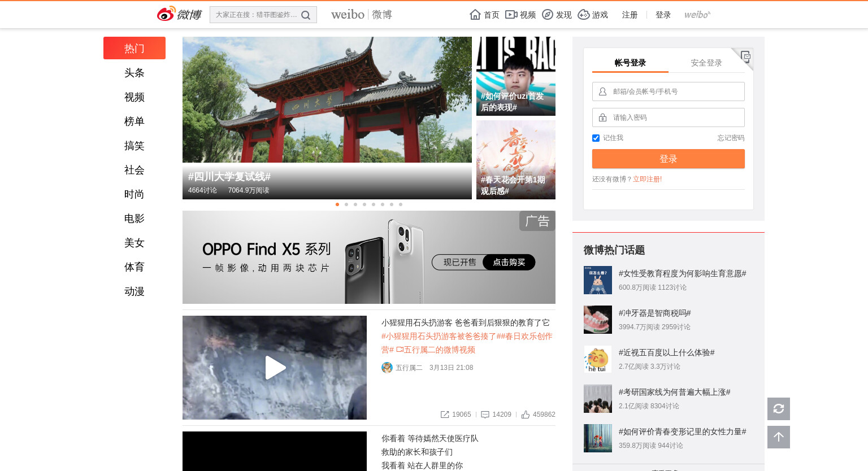
Task: Click the orange 登录 button
Action: click(x=669, y=159)
